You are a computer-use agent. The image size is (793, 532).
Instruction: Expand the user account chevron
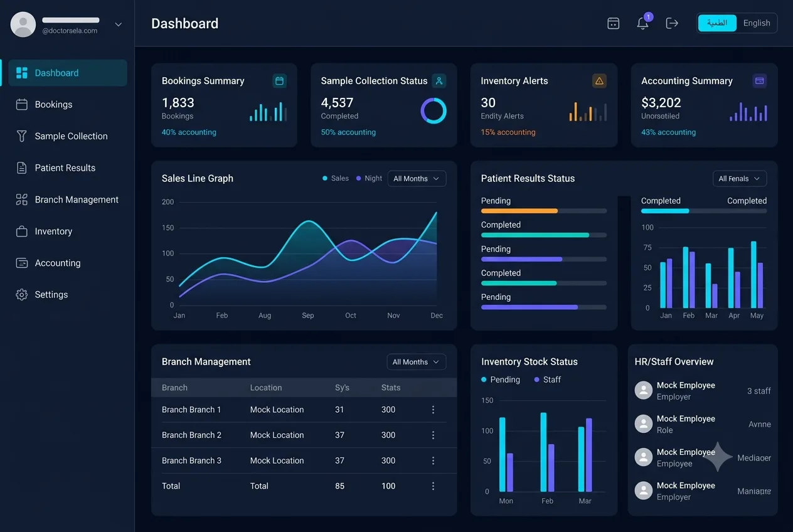click(x=119, y=24)
